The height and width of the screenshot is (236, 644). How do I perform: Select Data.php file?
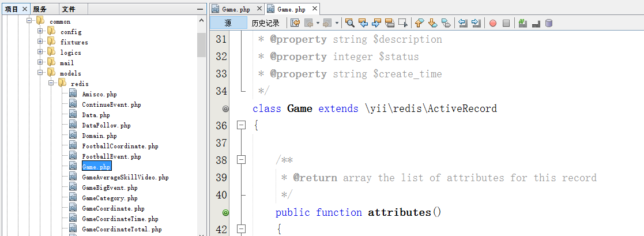(x=96, y=115)
